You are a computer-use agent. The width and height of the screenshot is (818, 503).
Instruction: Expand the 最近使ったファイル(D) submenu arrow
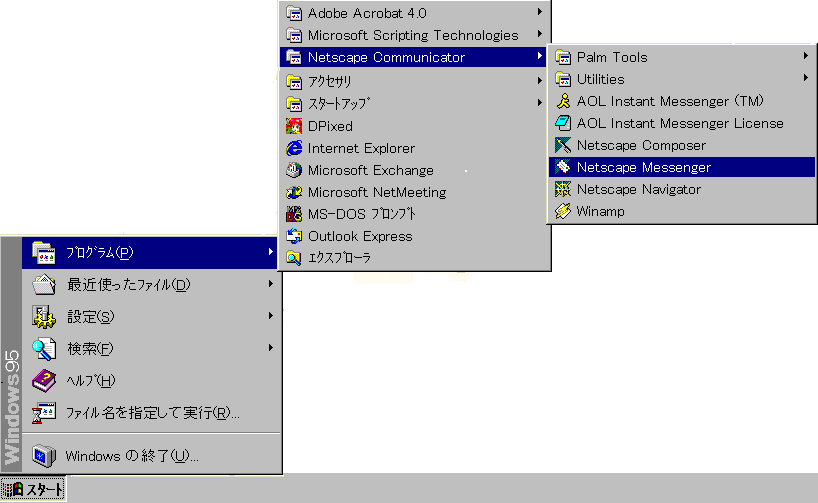pos(270,284)
